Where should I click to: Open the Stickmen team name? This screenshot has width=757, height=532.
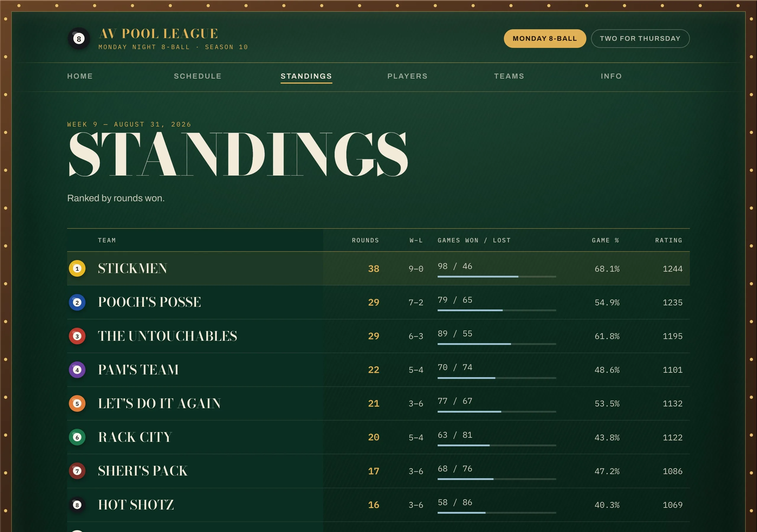(132, 268)
